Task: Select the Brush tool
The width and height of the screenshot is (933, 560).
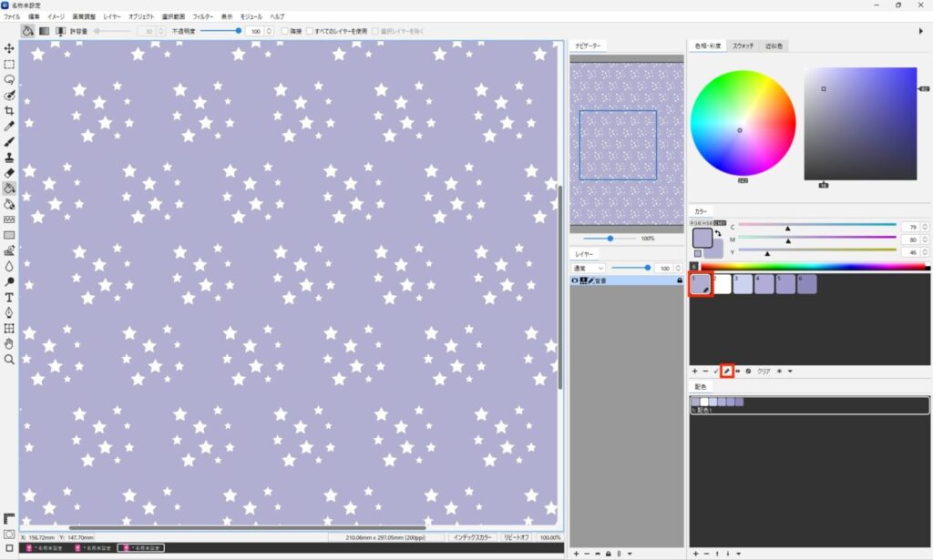Action: click(x=9, y=141)
